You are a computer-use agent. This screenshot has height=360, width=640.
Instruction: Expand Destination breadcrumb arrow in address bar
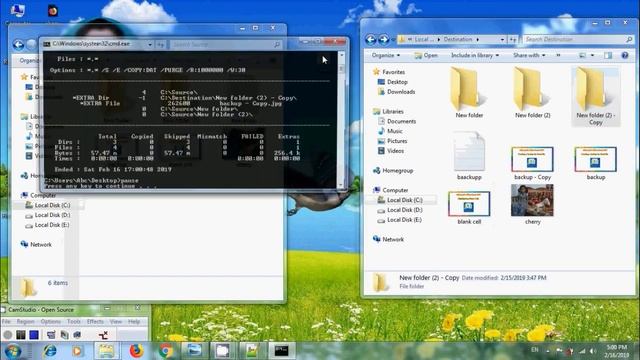click(x=478, y=39)
